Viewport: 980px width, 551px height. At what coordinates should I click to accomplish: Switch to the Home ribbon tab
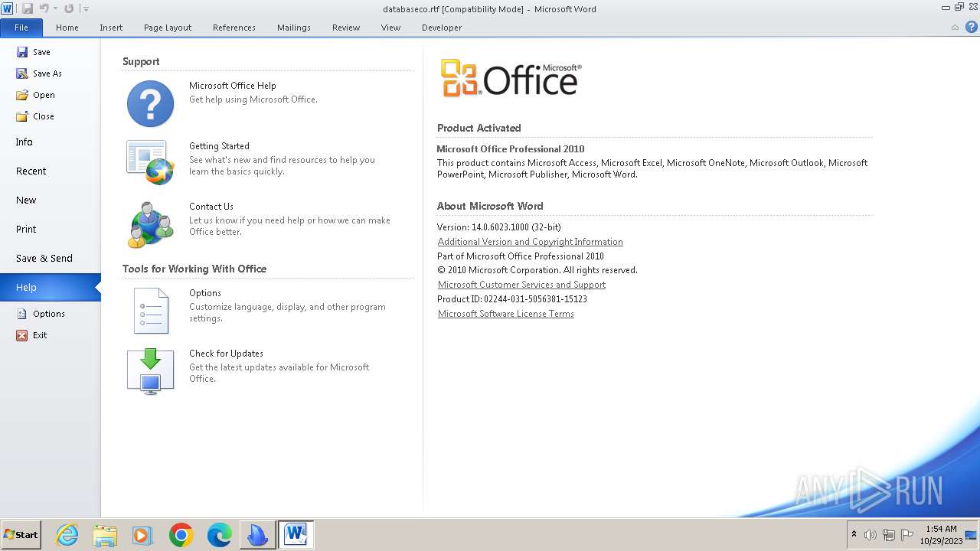pos(67,28)
